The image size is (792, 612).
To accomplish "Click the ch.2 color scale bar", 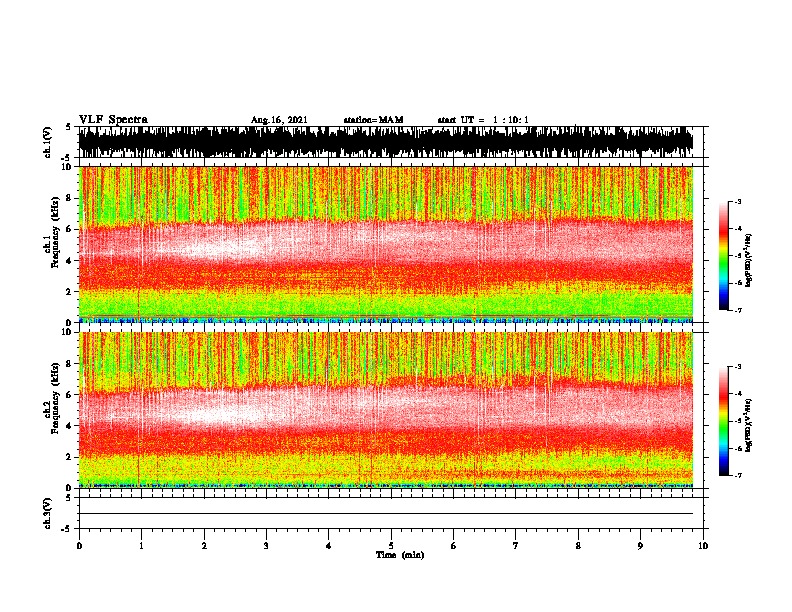I will [x=724, y=421].
